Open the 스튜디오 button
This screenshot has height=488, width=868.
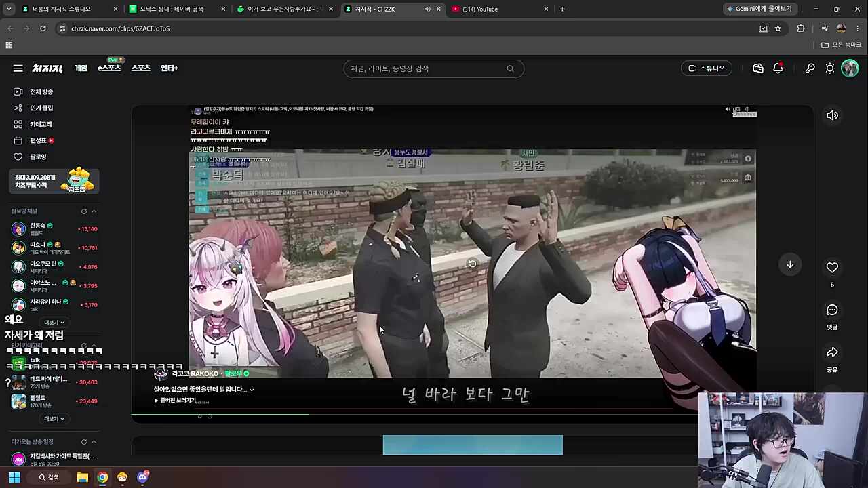click(707, 68)
